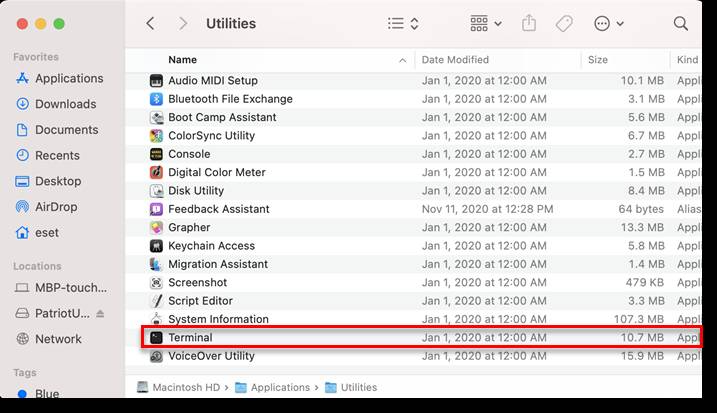Image resolution: width=717 pixels, height=413 pixels.
Task: Sort by the Date Modified column header
Action: tap(455, 60)
